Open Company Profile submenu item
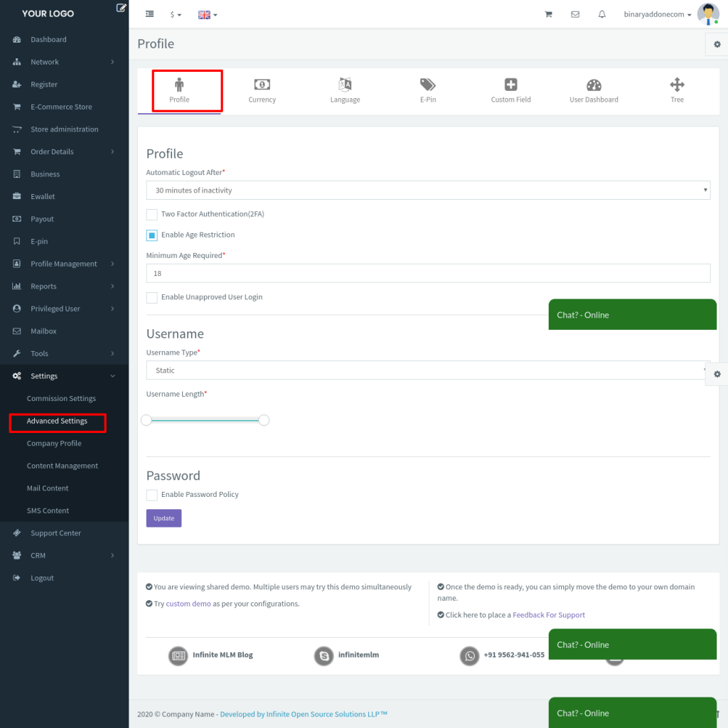Image resolution: width=728 pixels, height=728 pixels. pyautogui.click(x=54, y=444)
